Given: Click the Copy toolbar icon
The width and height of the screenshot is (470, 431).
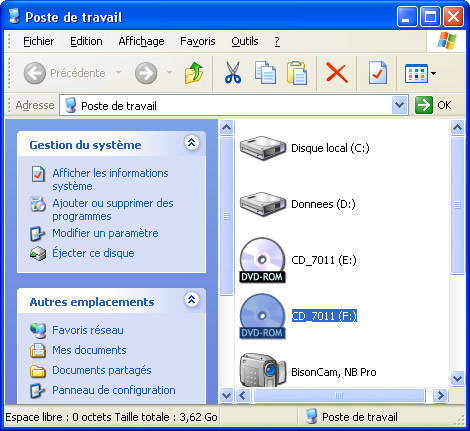Looking at the screenshot, I should pyautogui.click(x=265, y=73).
